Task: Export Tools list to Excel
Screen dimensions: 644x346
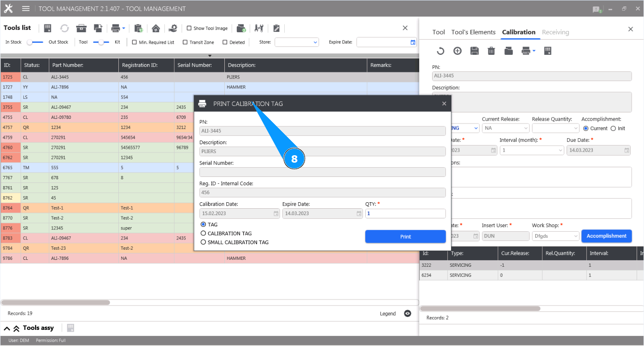Action: [x=48, y=28]
